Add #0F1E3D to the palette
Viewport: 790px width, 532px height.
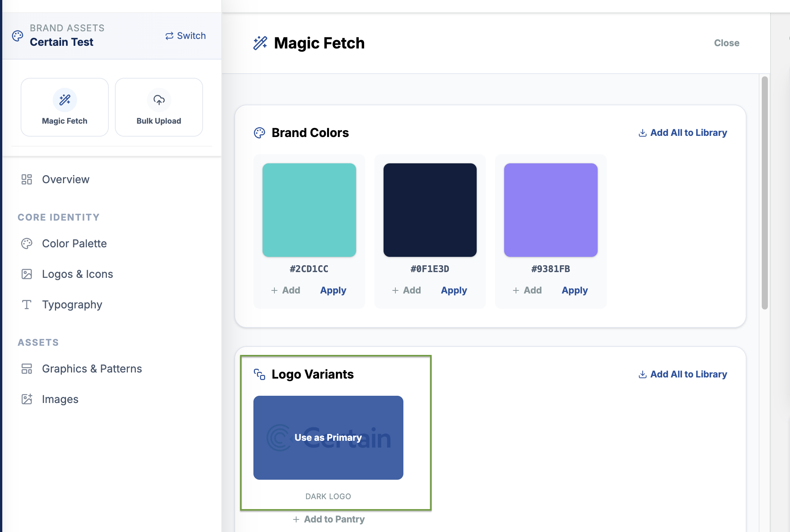point(407,290)
